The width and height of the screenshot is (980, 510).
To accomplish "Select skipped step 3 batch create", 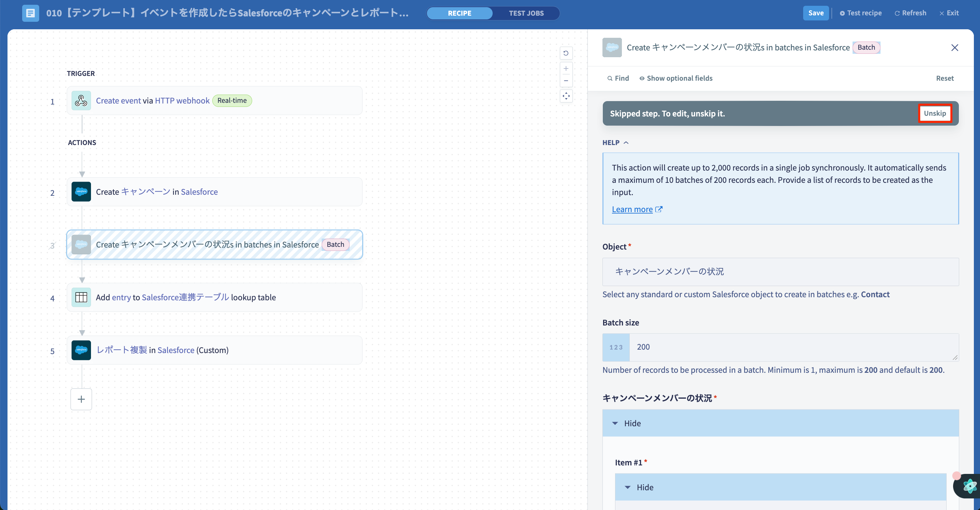I will [215, 244].
